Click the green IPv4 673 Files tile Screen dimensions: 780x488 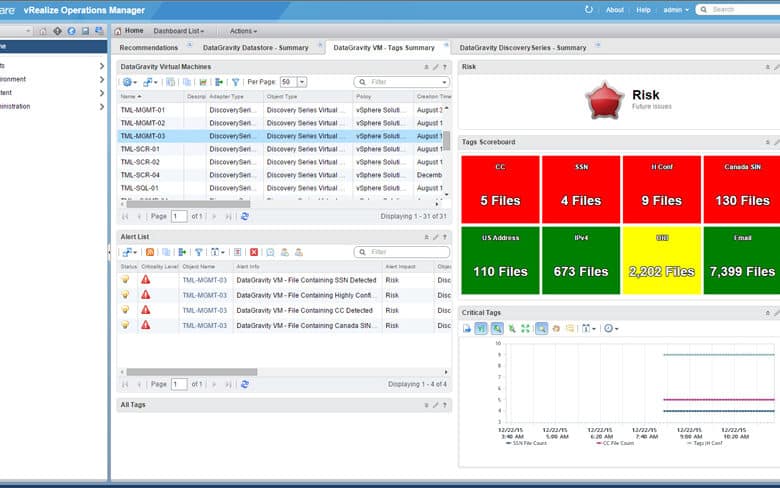click(x=581, y=260)
